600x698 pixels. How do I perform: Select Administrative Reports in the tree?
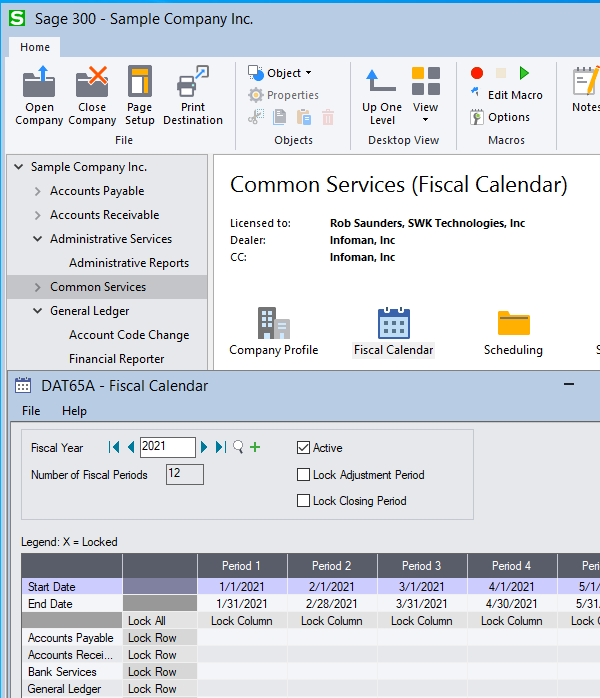tap(129, 263)
